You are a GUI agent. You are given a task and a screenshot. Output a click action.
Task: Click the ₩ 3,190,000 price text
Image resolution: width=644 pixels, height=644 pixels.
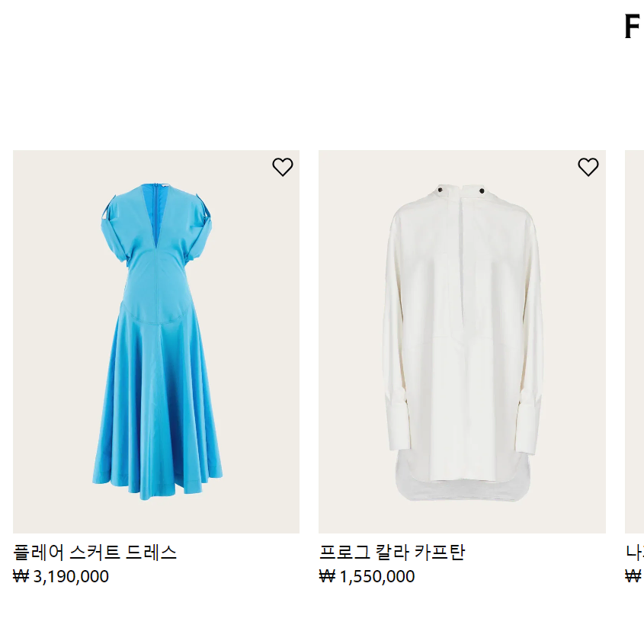click(x=61, y=576)
